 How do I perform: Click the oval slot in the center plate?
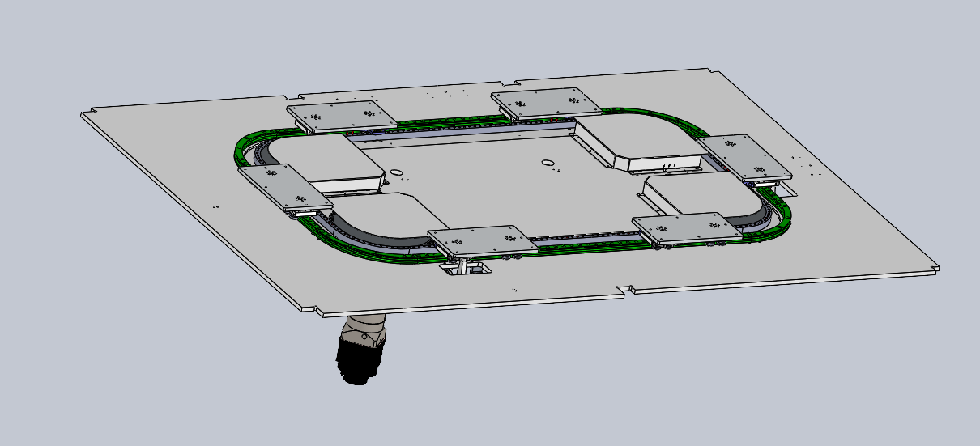click(548, 164)
